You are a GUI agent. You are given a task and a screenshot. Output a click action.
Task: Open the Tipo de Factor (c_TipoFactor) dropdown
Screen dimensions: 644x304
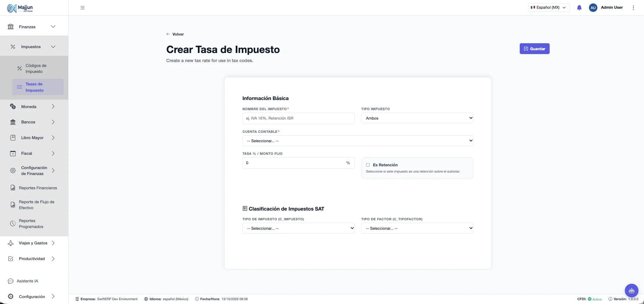[x=417, y=228]
